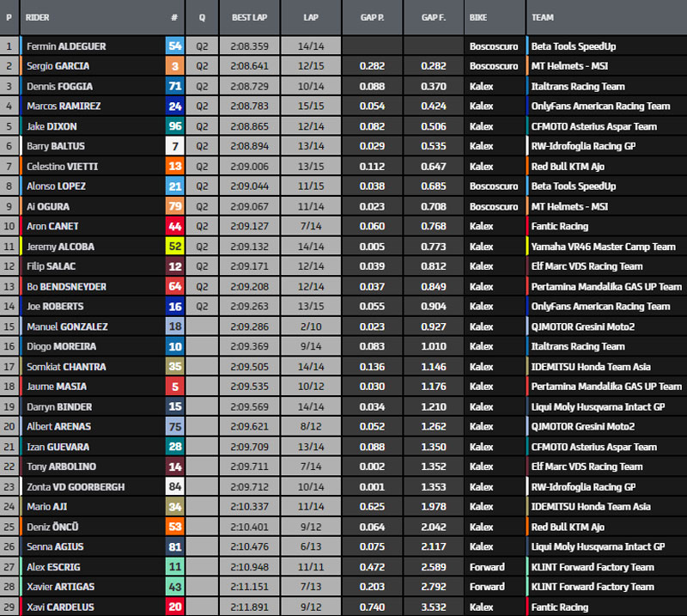Click the orange number 13 badge for Vietti

click(x=174, y=167)
